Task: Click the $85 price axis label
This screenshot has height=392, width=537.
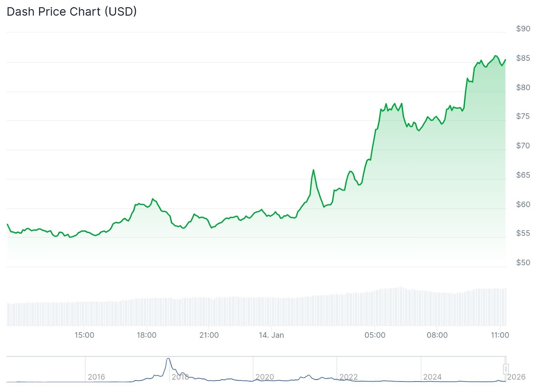Action: 523,58
